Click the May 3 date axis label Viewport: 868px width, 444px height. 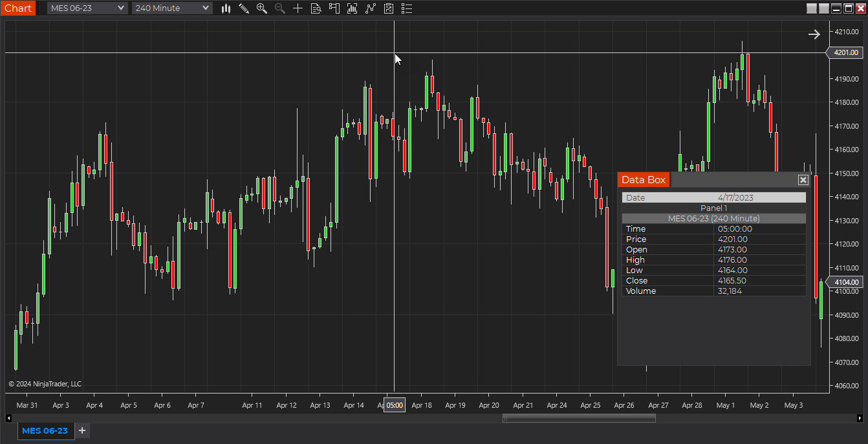click(793, 405)
